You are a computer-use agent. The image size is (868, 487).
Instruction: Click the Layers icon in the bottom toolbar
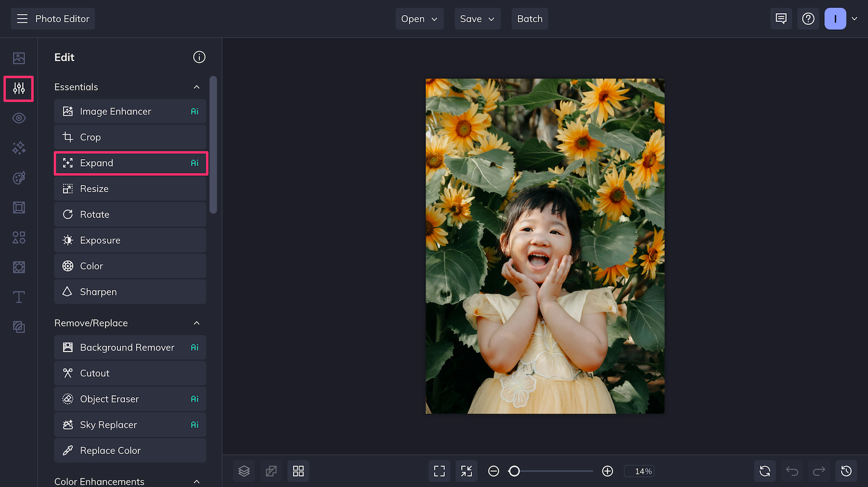tap(244, 471)
